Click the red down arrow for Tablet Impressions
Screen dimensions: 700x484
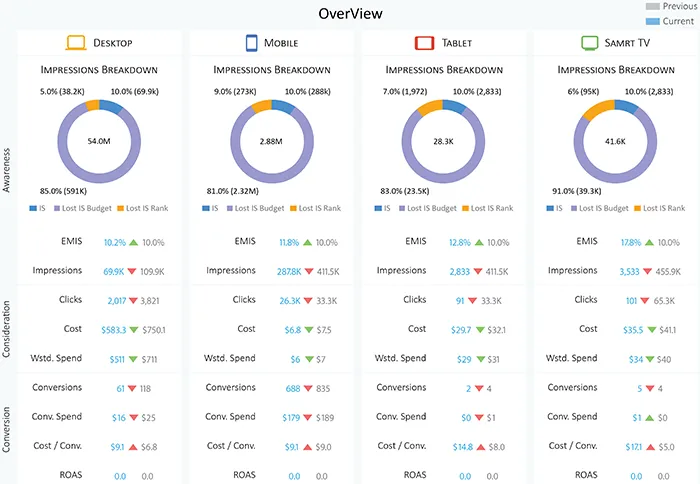click(478, 271)
